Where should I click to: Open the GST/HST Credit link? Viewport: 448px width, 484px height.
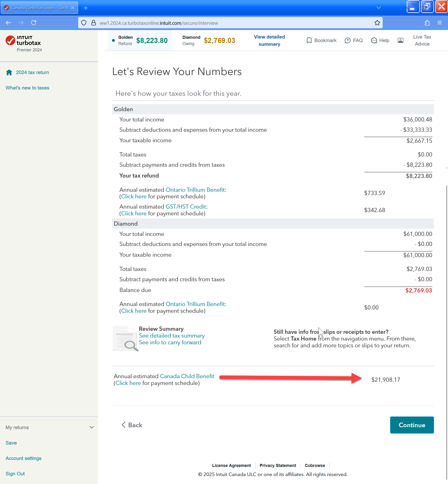[x=186, y=206]
